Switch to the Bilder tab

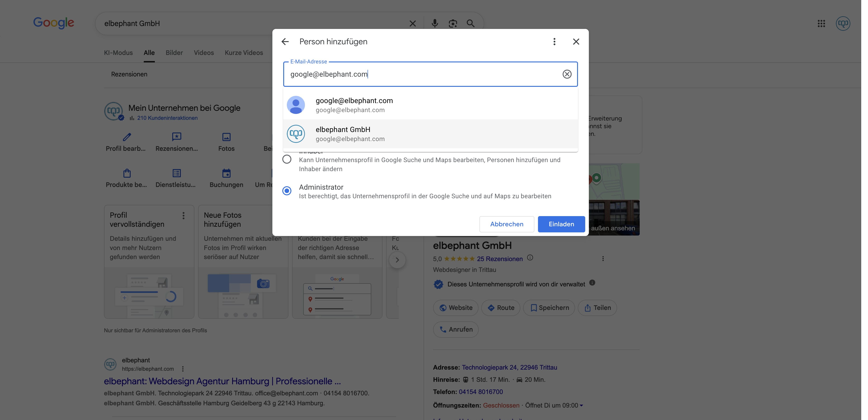point(174,53)
